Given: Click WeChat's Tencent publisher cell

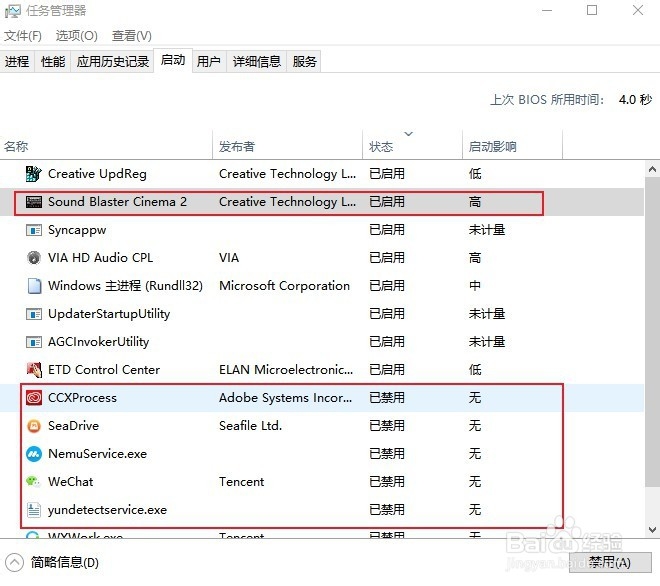Looking at the screenshot, I should [x=242, y=482].
